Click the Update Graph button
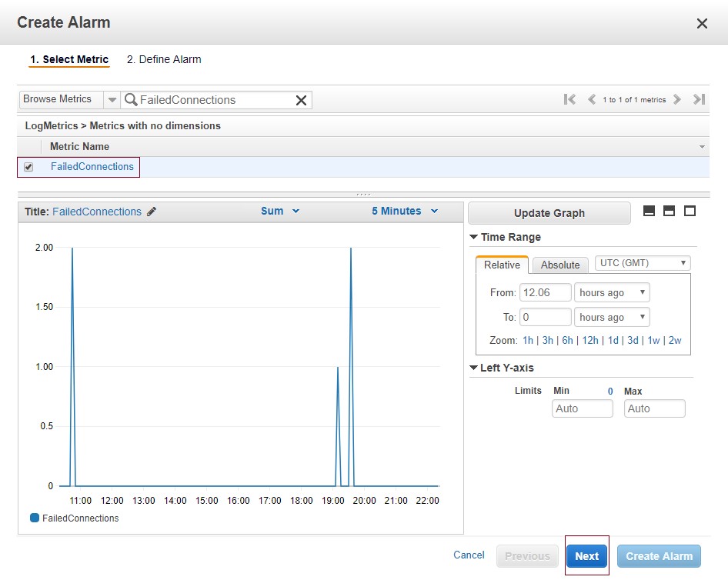The image size is (728, 580). click(x=549, y=213)
